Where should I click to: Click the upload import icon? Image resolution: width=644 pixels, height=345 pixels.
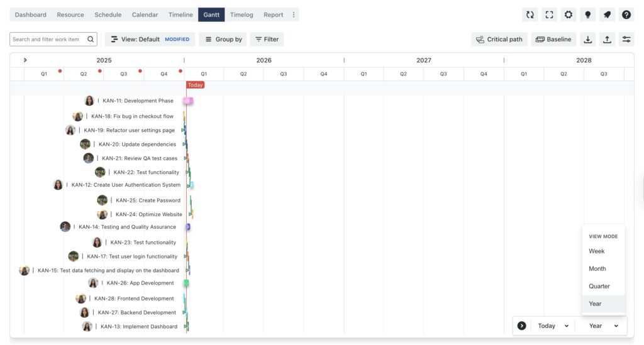[607, 40]
